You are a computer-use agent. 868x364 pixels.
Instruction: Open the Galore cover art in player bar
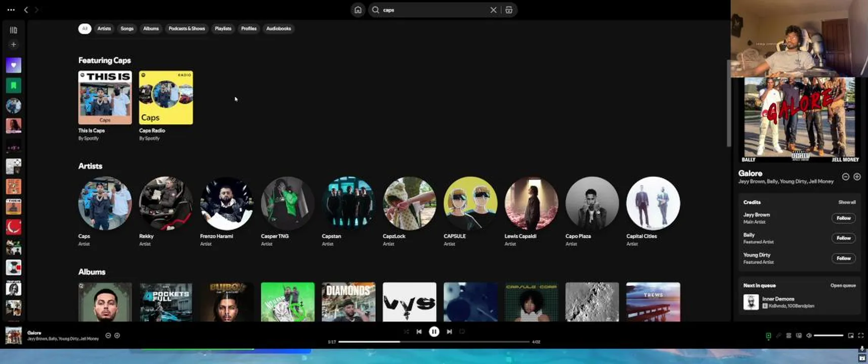[x=14, y=336]
